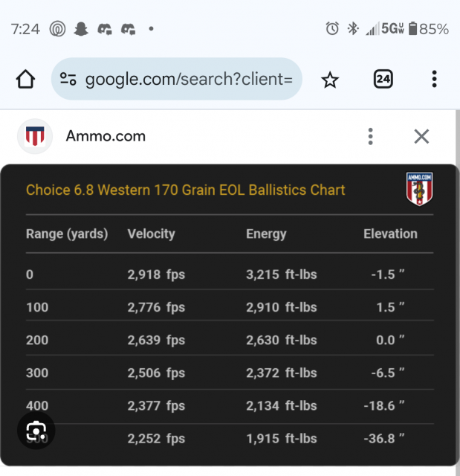Tap the site info icon in address bar
Image resolution: width=460 pixels, height=476 pixels.
click(68, 79)
